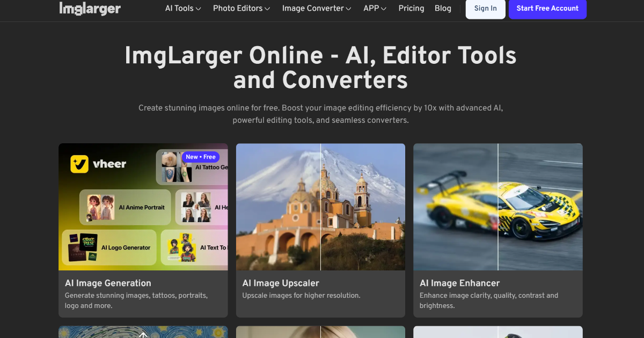644x338 pixels.
Task: Click the Imglarger logo
Action: pyautogui.click(x=90, y=8)
